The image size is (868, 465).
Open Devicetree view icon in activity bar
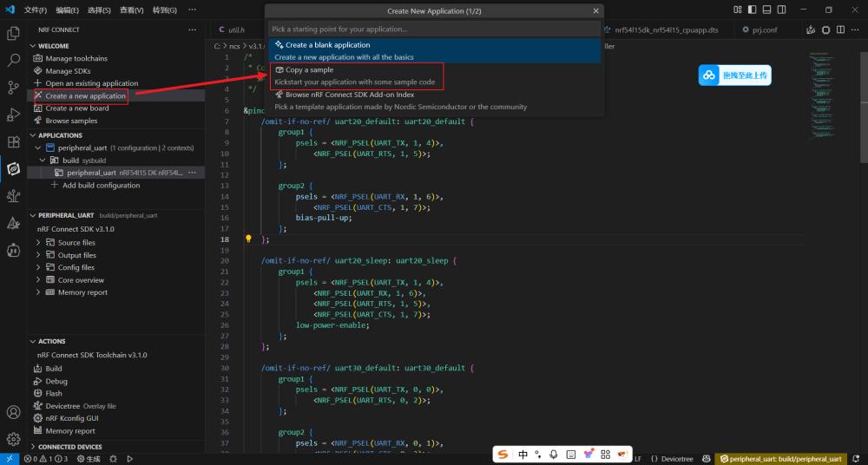pos(13,196)
